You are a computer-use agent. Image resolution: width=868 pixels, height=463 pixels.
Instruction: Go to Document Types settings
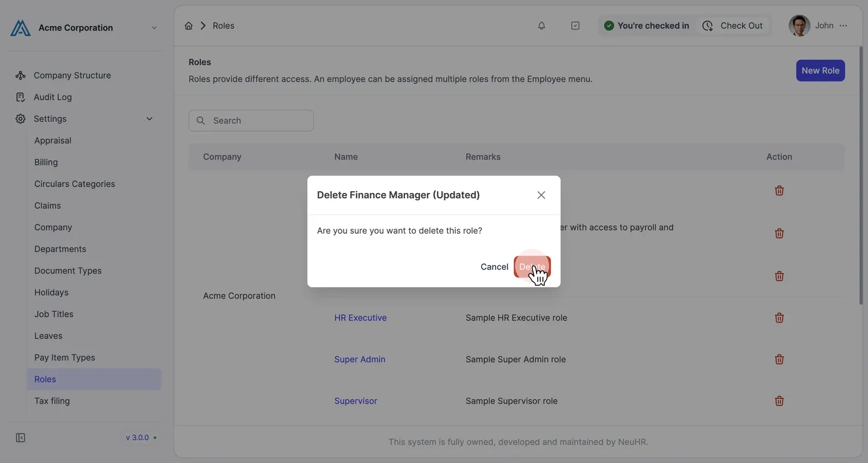click(x=68, y=271)
